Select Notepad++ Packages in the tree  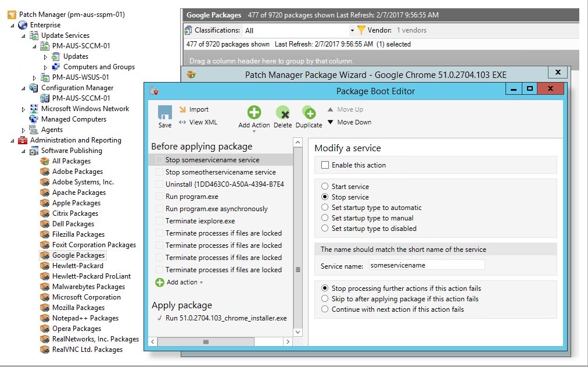coord(85,318)
